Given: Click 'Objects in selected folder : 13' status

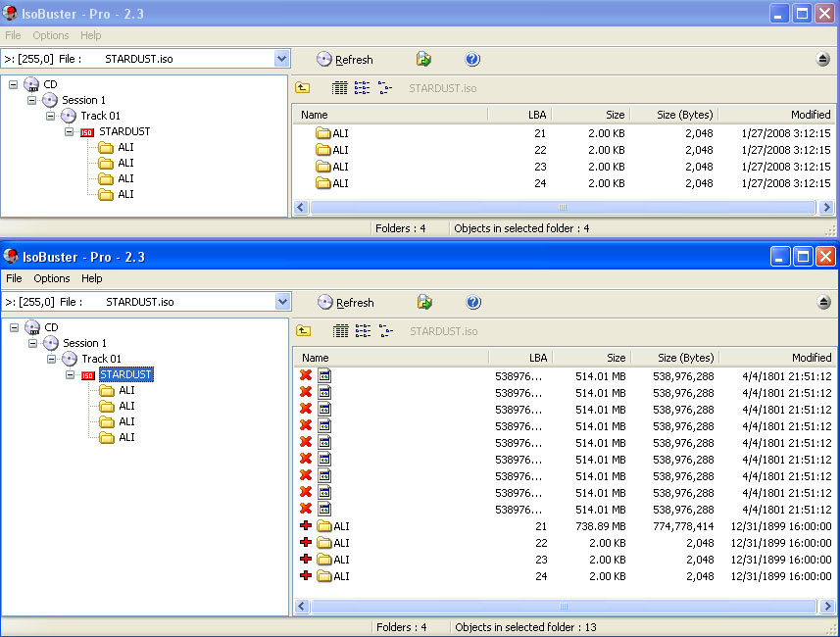Looking at the screenshot, I should tap(525, 627).
